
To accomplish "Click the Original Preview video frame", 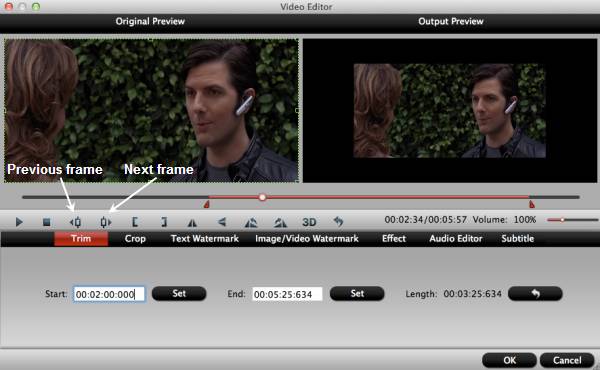I will pyautogui.click(x=151, y=110).
